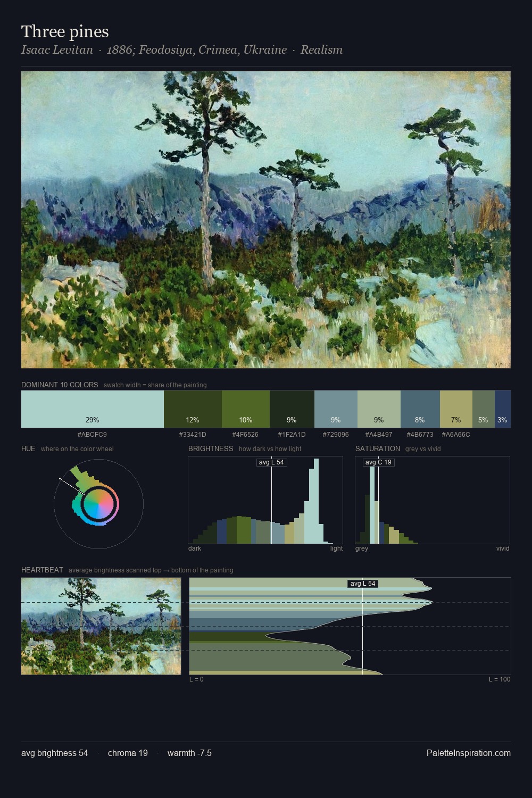Click the saturation histogram chart
This screenshot has height=798, width=532.
click(x=433, y=500)
